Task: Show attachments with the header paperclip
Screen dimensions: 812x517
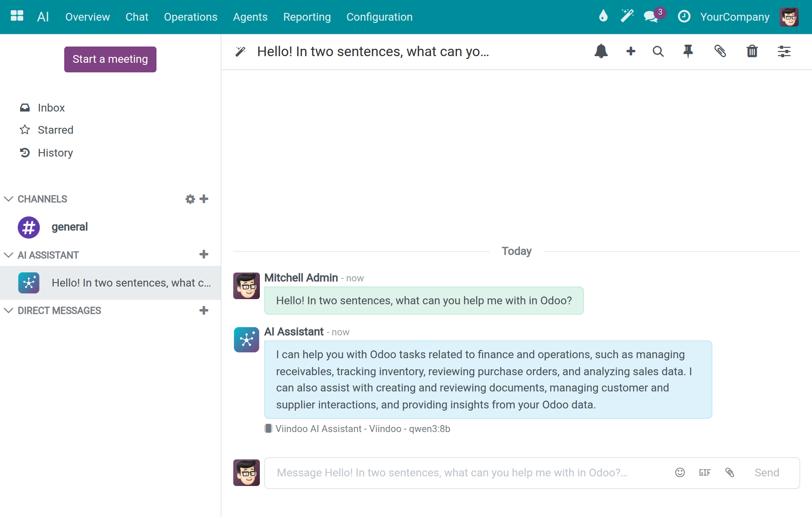Action: (720, 51)
